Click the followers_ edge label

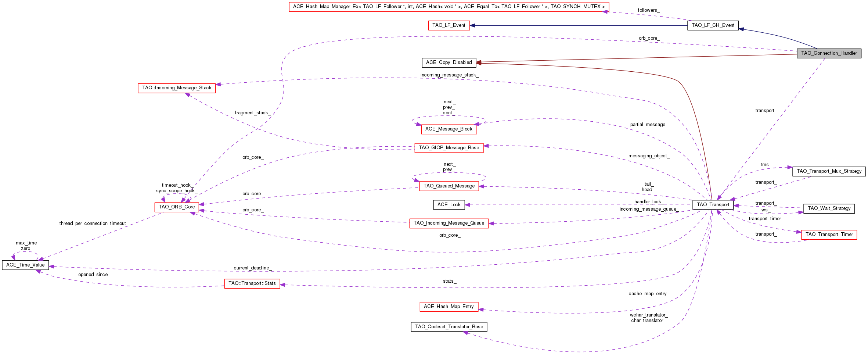(649, 10)
